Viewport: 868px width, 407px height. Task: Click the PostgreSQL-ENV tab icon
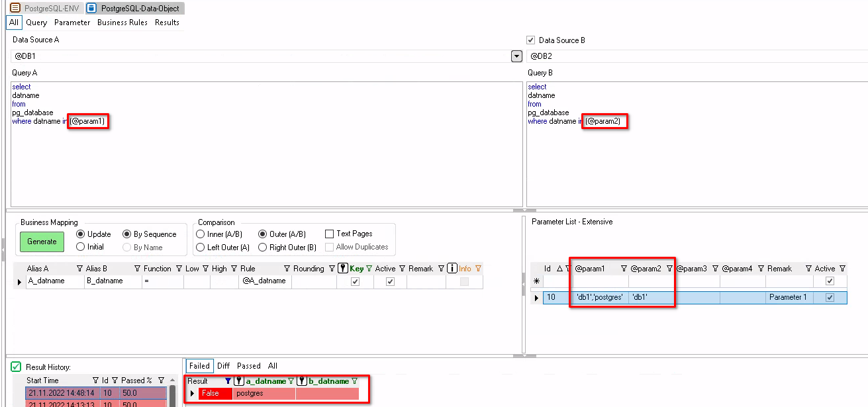click(15, 9)
